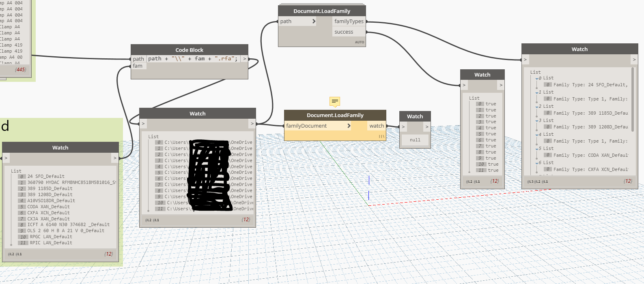This screenshot has width=644, height=284.
Task: Click the familyTypes output port
Action: (349, 21)
